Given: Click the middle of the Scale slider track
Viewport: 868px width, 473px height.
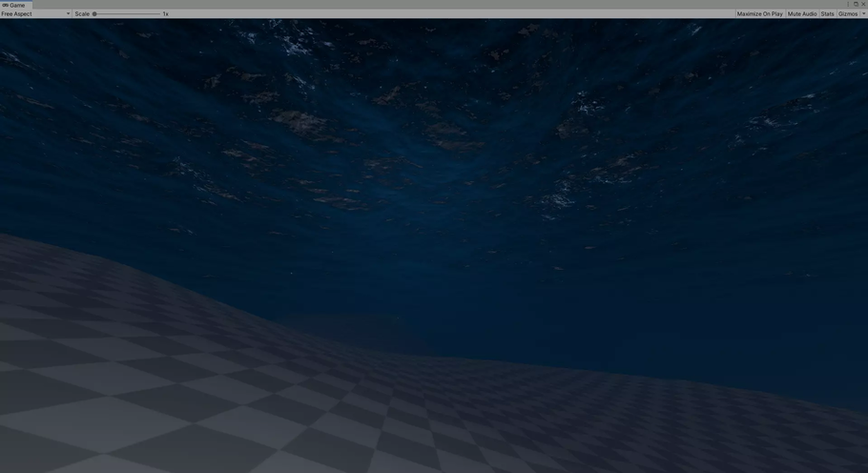Looking at the screenshot, I should pyautogui.click(x=127, y=14).
